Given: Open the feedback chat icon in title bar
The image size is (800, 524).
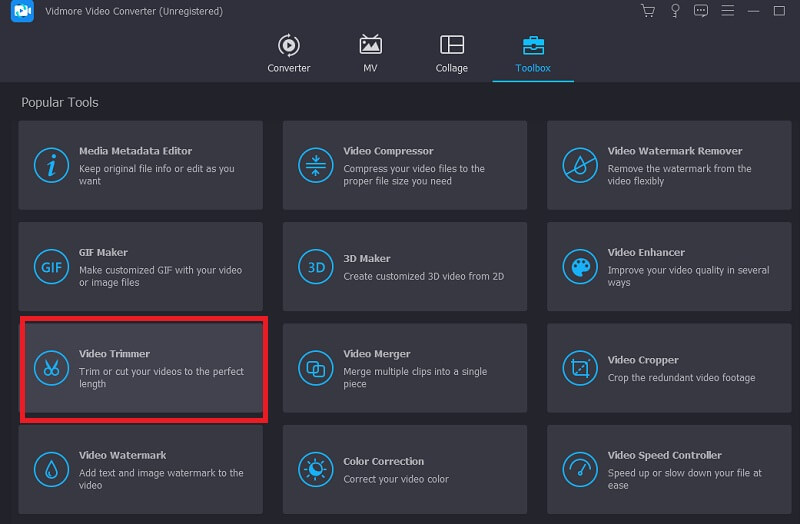Looking at the screenshot, I should tap(701, 11).
